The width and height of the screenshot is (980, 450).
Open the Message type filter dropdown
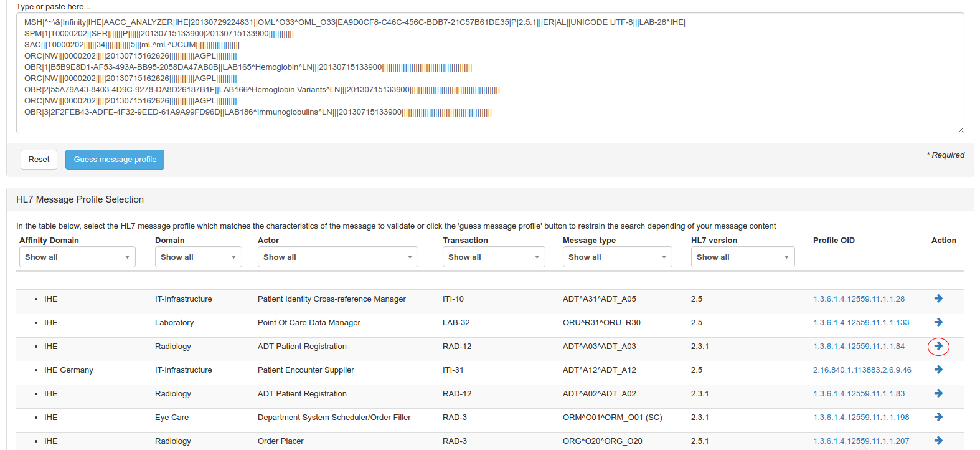[x=616, y=257]
